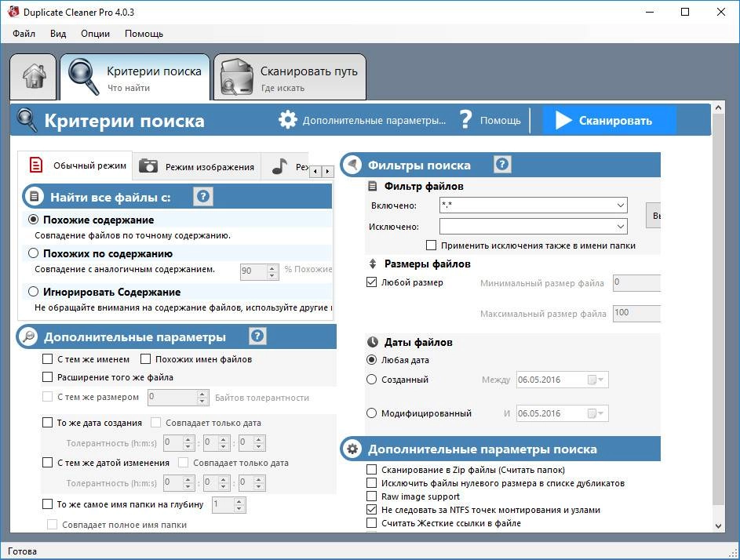Click the up-down arrows icon by Размеры файлов

[373, 264]
